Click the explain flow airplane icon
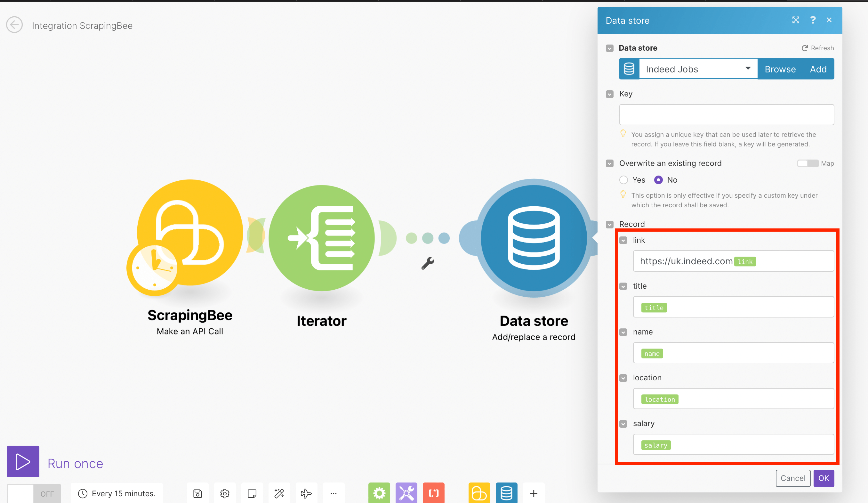 tap(306, 493)
